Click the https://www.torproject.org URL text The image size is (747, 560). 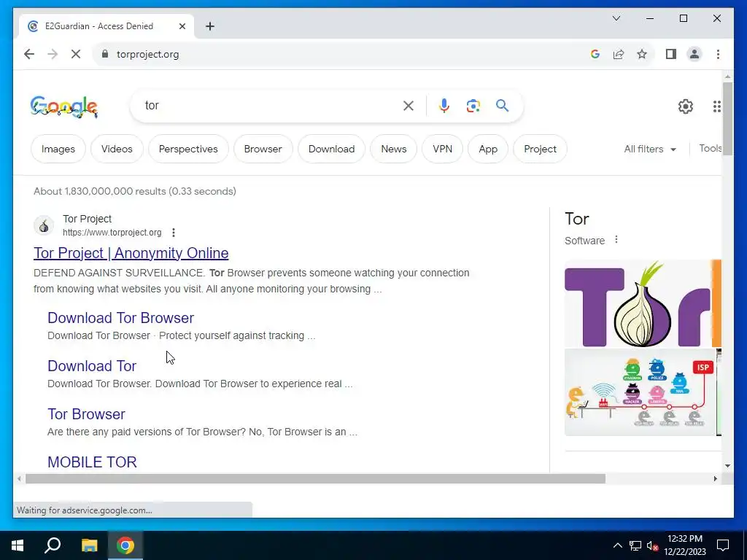tap(112, 233)
